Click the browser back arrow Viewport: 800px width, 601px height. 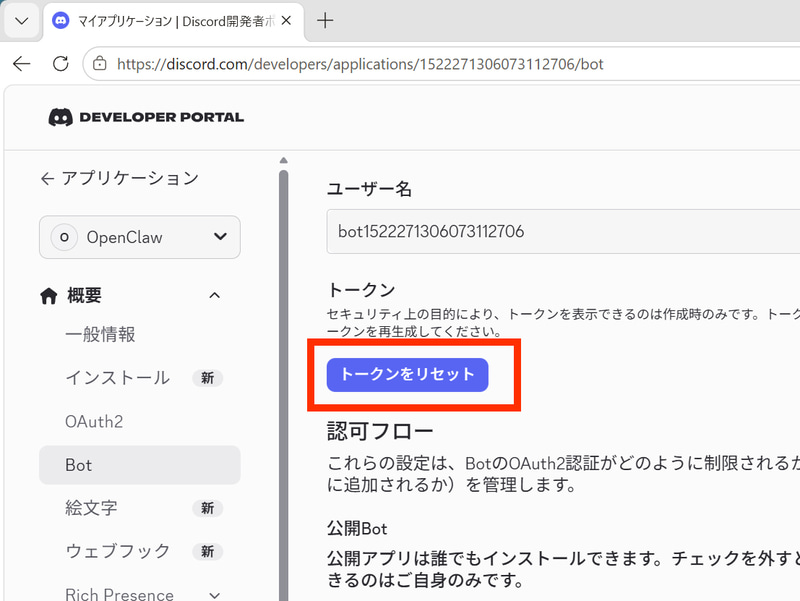pos(21,64)
